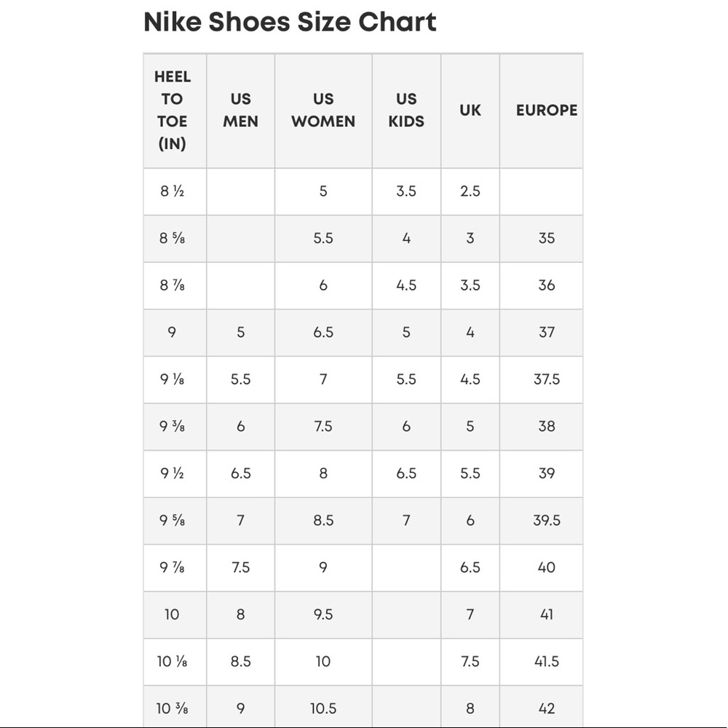Click the heel-to-toe 8 ½ inch cell
The width and height of the screenshot is (728, 728).
pos(172,191)
